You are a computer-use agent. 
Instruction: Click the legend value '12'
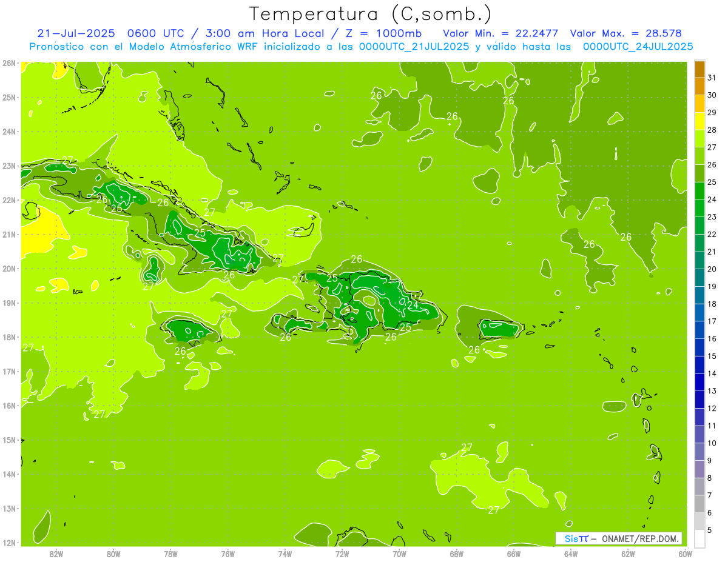pyautogui.click(x=712, y=408)
